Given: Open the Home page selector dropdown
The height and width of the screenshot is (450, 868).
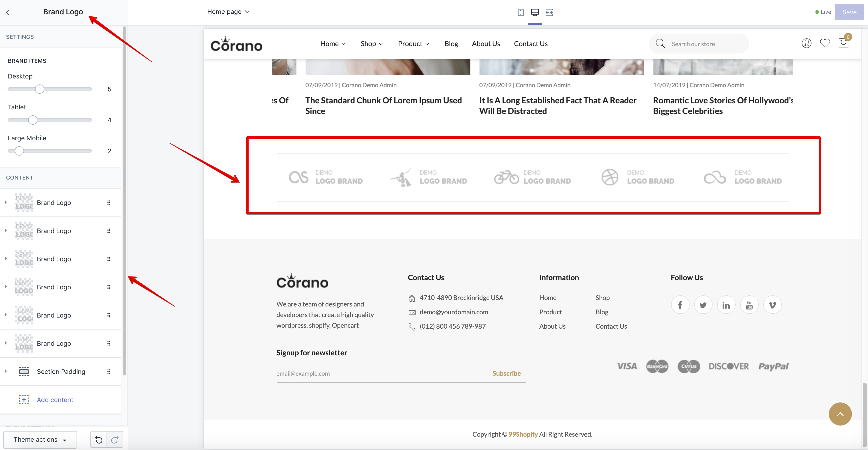Looking at the screenshot, I should [228, 12].
